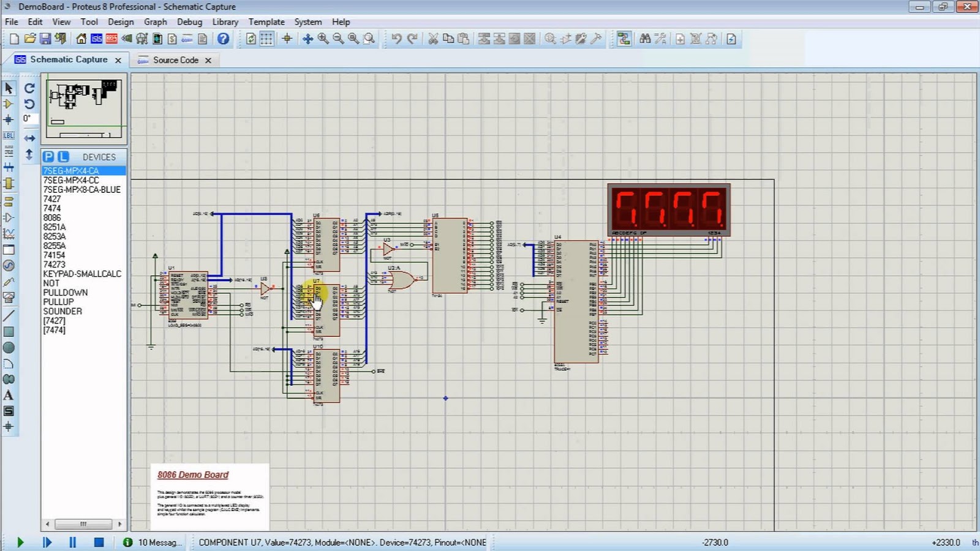Image resolution: width=980 pixels, height=551 pixels.
Task: Click the Zoom In magnifier icon
Action: coord(323,39)
